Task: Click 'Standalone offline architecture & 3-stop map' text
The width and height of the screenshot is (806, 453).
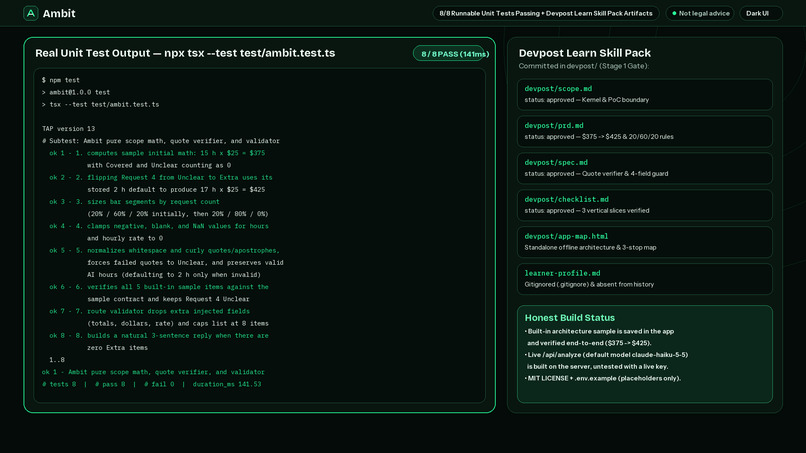Action: pos(590,248)
